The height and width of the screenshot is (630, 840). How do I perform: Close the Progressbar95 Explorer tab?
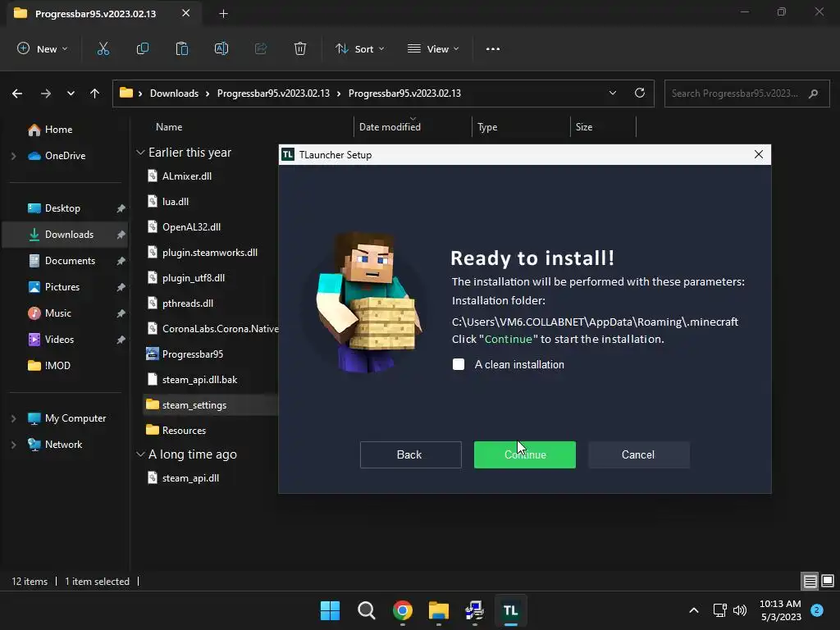coord(186,13)
